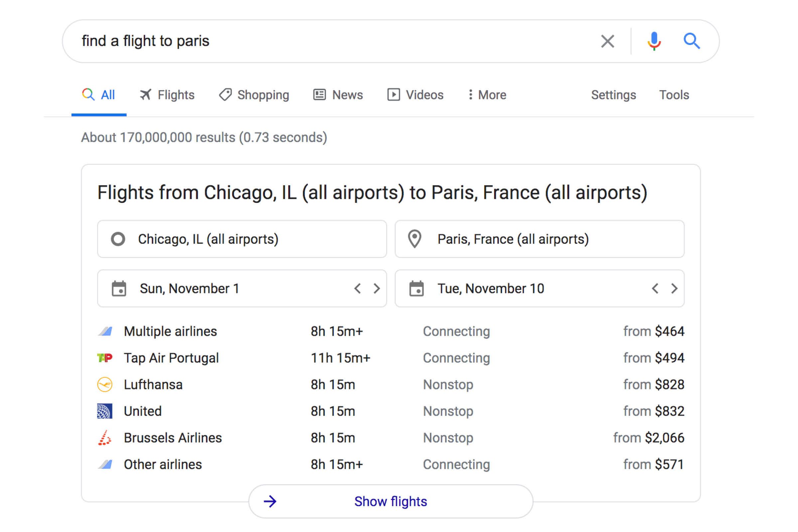Select the Tap Air Portugal logo

click(105, 358)
